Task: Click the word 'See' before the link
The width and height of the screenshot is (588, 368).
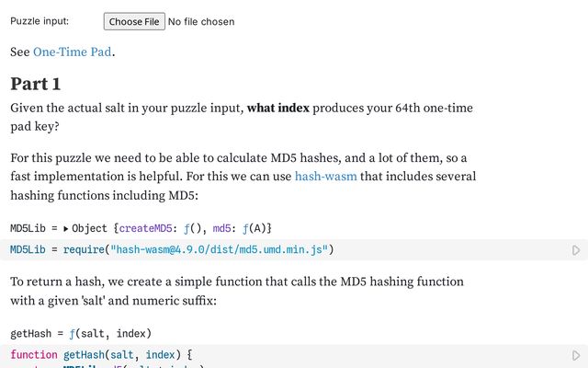Action: pyautogui.click(x=19, y=52)
